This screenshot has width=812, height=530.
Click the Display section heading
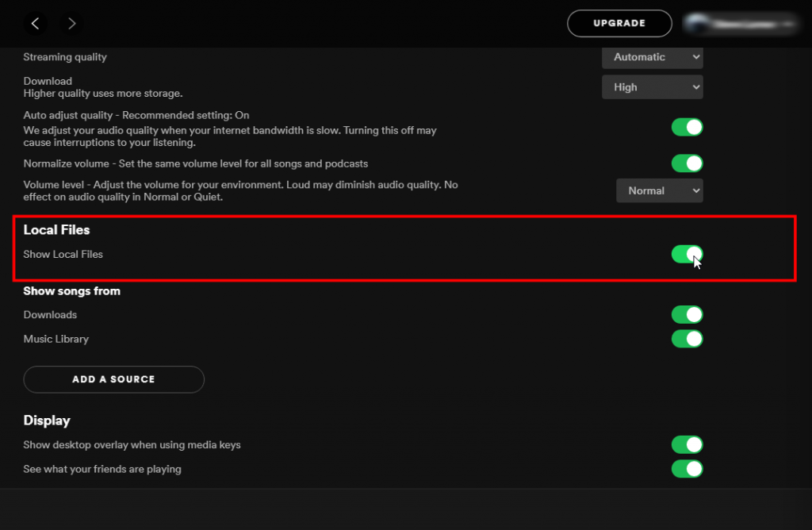47,420
